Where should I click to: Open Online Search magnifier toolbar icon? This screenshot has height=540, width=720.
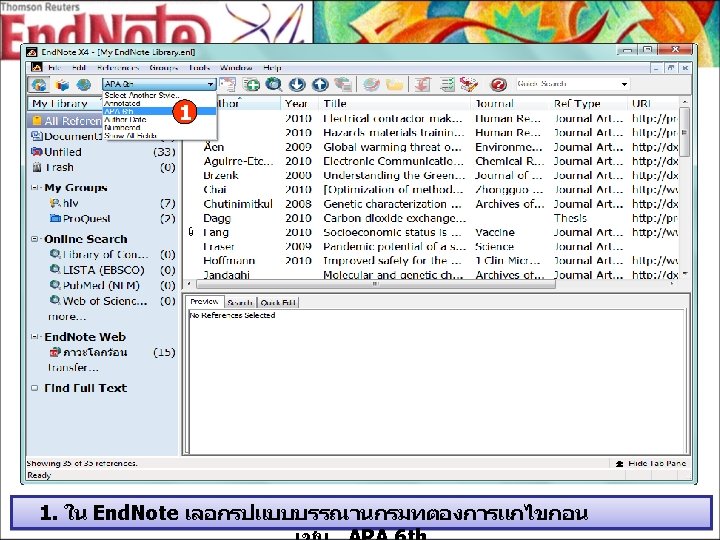pyautogui.click(x=274, y=84)
